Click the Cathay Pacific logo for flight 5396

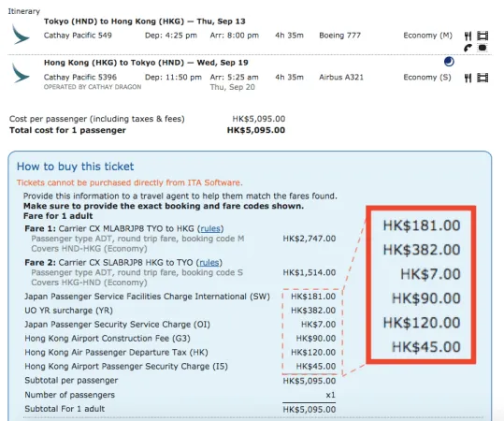[x=21, y=73]
